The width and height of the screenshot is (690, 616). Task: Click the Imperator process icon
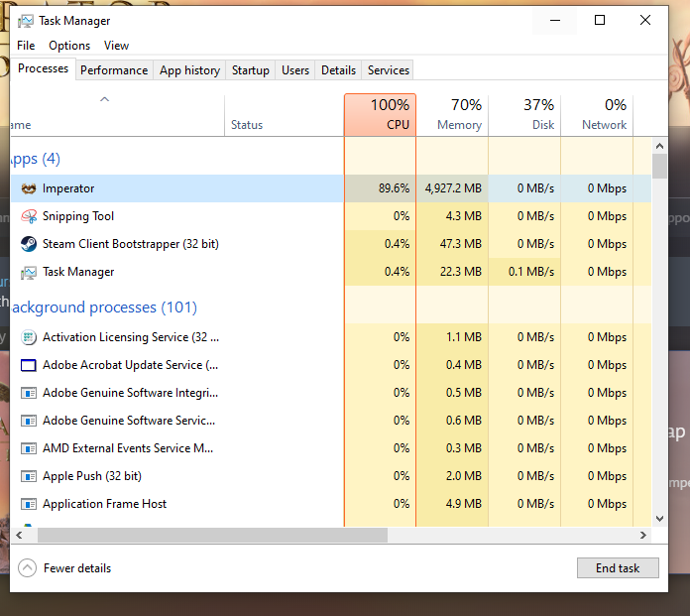28,188
